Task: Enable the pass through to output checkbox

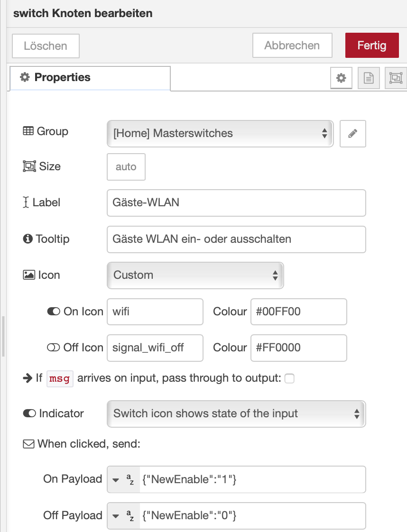Action: (289, 378)
